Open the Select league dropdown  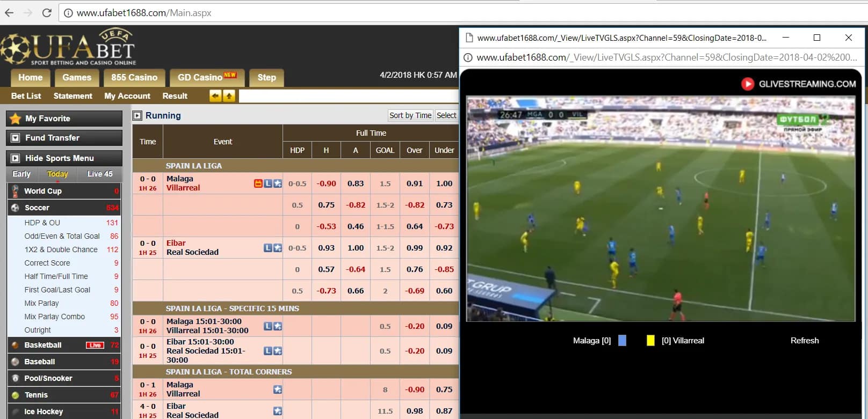tap(446, 115)
